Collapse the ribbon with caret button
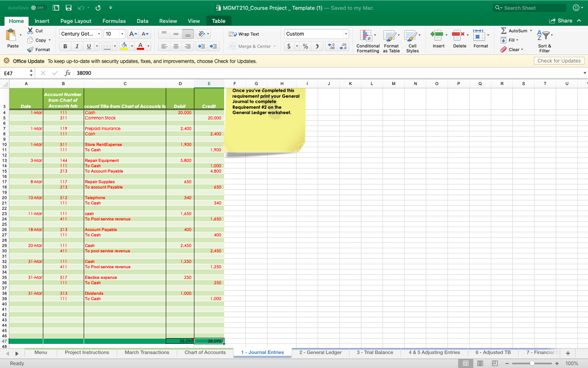The image size is (588, 368). pos(579,20)
